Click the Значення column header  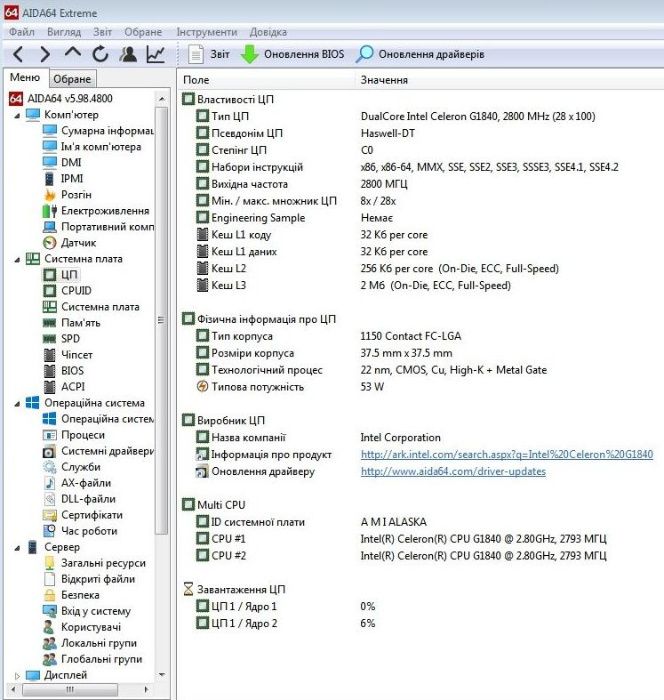pyautogui.click(x=510, y=80)
